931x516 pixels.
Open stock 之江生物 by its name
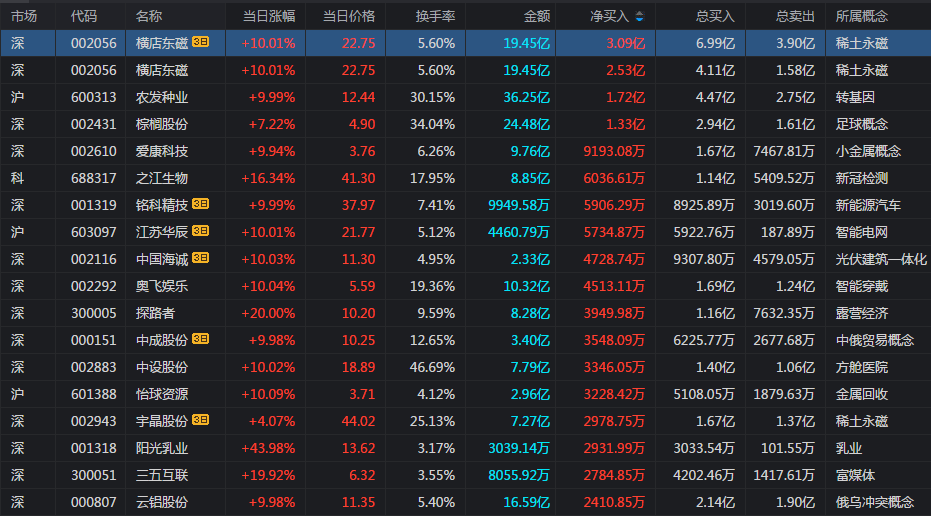(162, 178)
